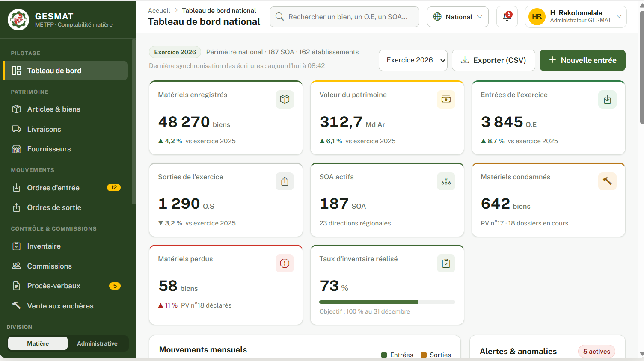Viewport: 644px width, 361px height.
Task: Click the Matériels perdus alert icon
Action: 285,263
